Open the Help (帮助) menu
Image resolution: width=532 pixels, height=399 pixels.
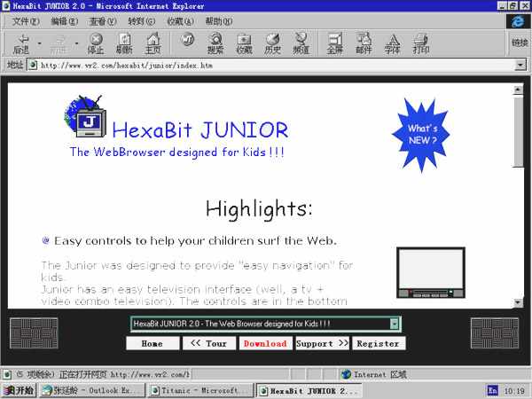pos(220,21)
